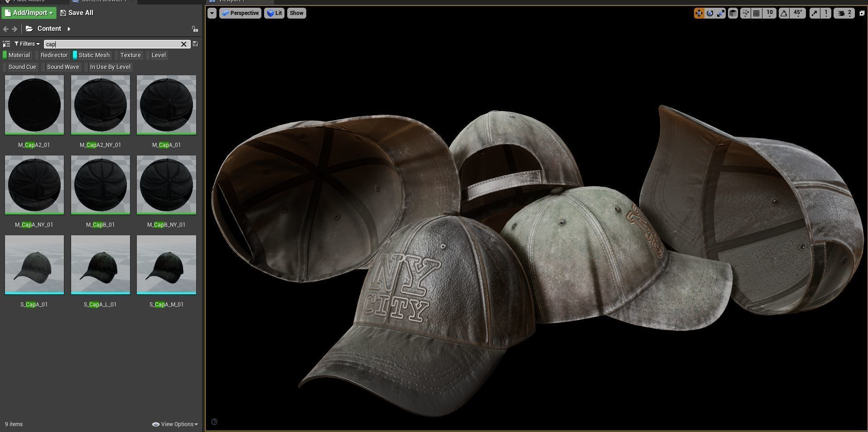This screenshot has height=432, width=868.
Task: Expand the Content path arrow
Action: click(x=69, y=29)
